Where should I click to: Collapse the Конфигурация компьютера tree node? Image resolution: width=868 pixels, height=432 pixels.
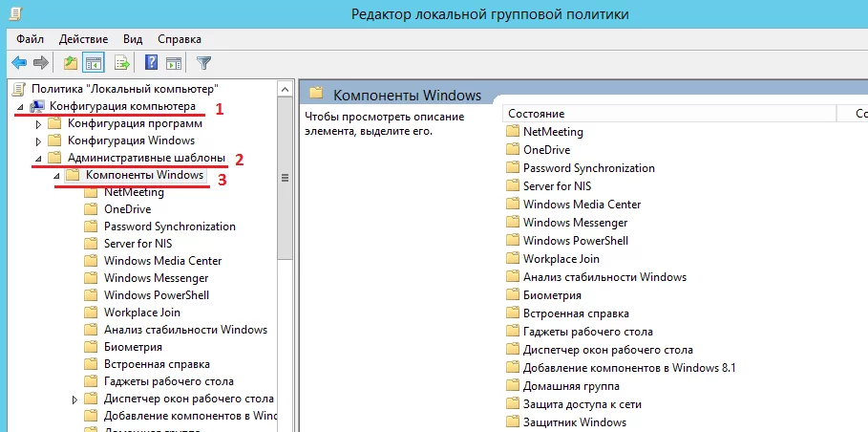click(21, 106)
